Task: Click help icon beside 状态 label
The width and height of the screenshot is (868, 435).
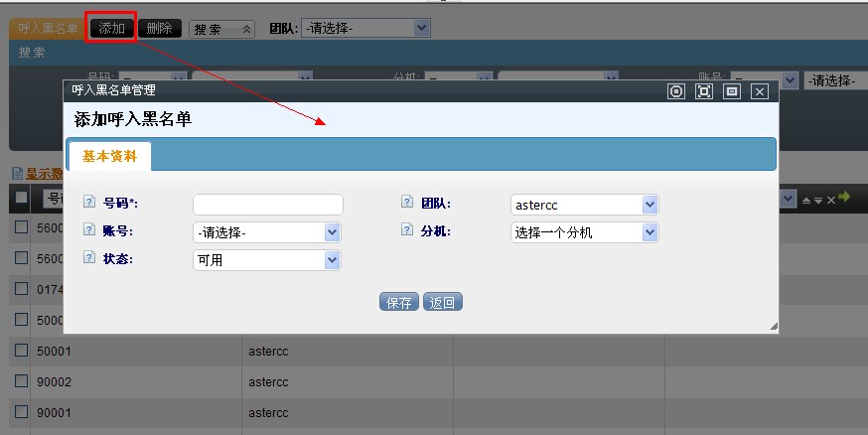Action: point(89,258)
